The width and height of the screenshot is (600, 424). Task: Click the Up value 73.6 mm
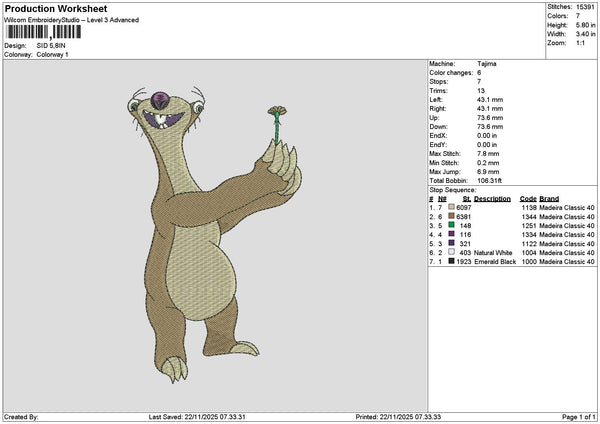(x=490, y=118)
